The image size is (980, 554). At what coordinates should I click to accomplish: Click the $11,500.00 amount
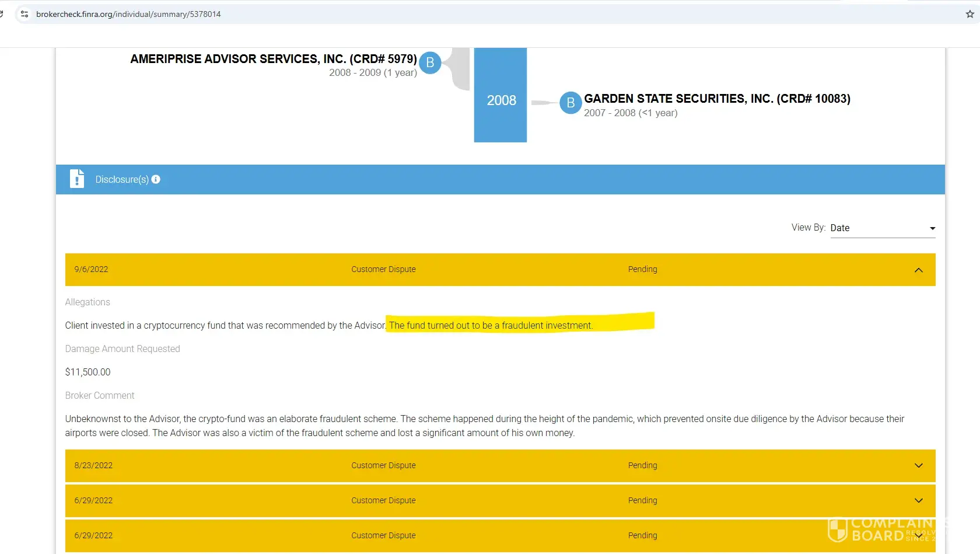click(x=87, y=372)
